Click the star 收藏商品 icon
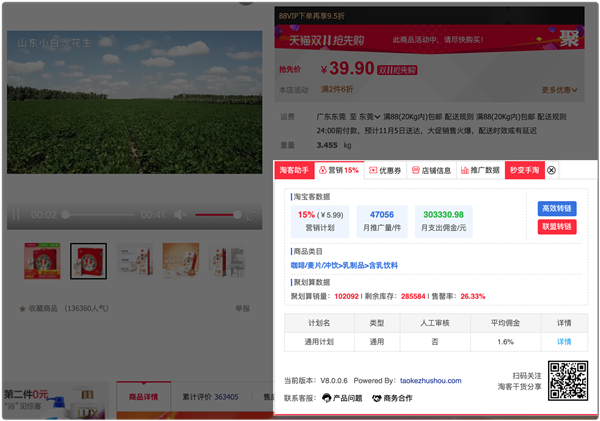The image size is (600, 421). pyautogui.click(x=22, y=309)
